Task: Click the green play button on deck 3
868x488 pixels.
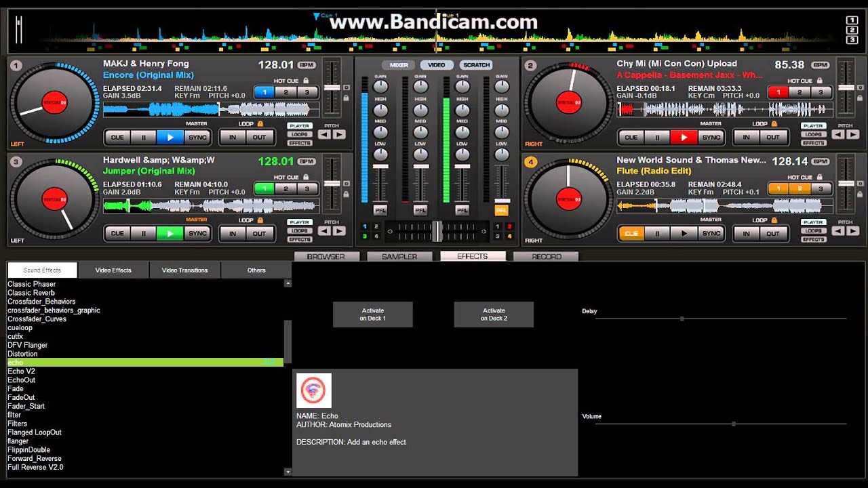Action: point(170,233)
